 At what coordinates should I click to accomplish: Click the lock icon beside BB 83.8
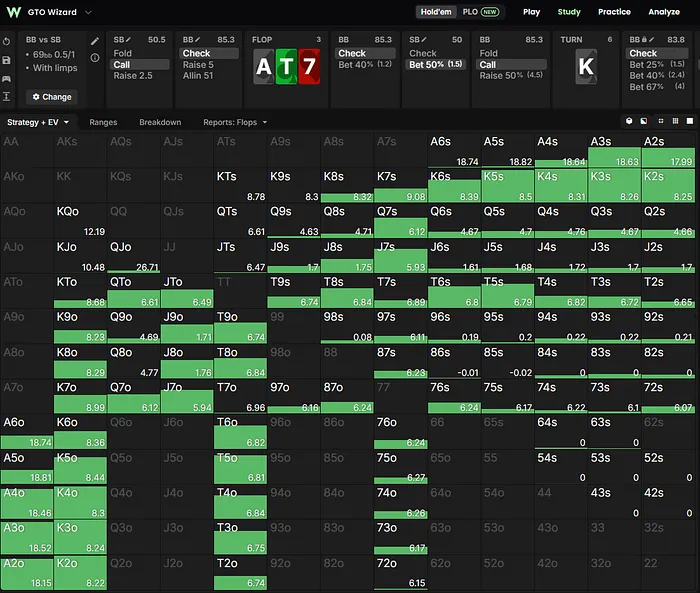644,40
